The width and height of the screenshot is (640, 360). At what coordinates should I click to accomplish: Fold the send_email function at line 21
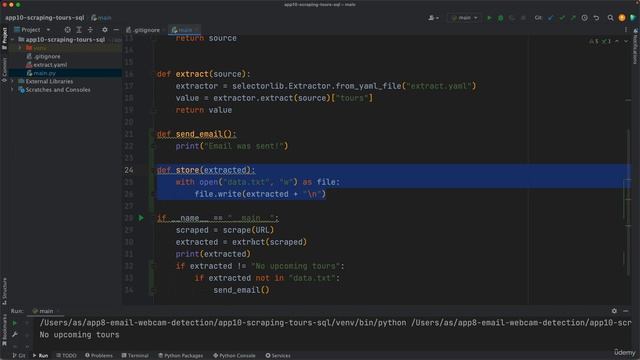coord(153,134)
